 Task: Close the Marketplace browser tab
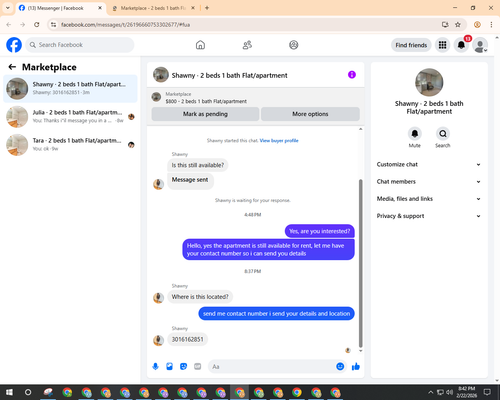[193, 8]
